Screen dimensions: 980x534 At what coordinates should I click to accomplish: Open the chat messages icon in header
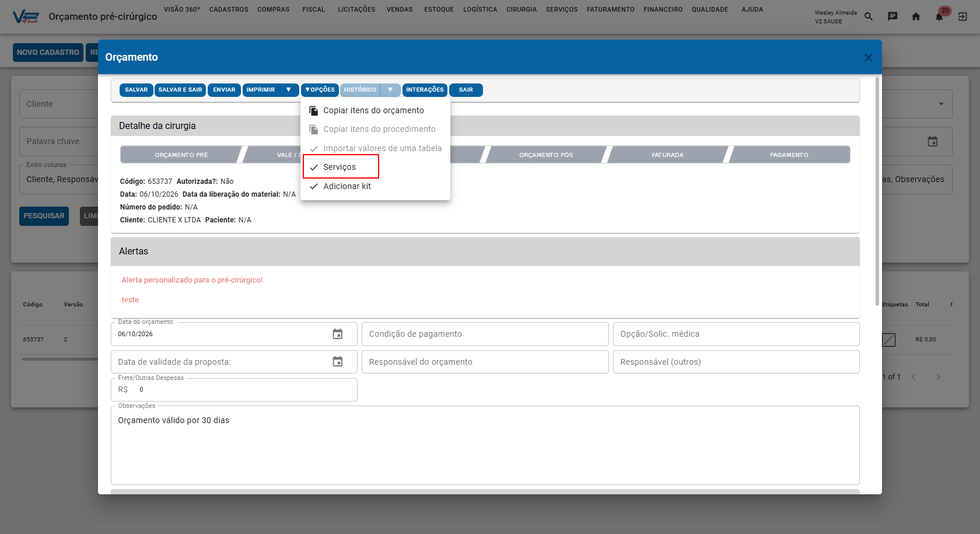(x=892, y=16)
